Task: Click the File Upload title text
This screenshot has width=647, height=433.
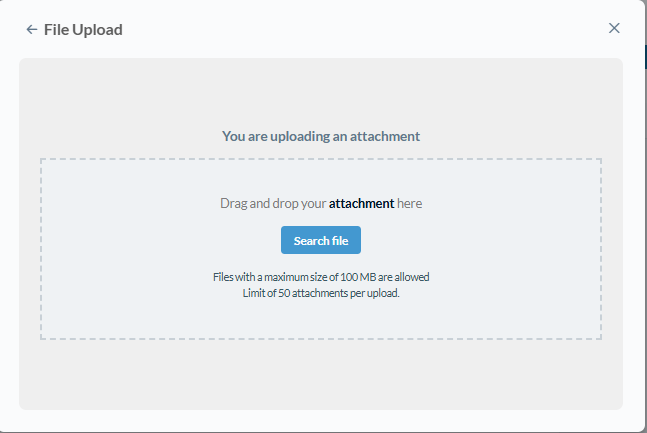Action: coord(83,30)
